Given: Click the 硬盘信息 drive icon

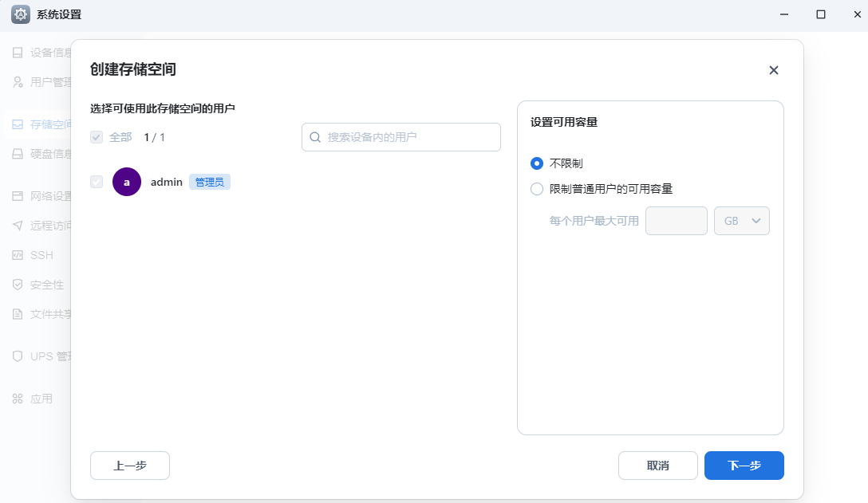Looking at the screenshot, I should [x=18, y=154].
